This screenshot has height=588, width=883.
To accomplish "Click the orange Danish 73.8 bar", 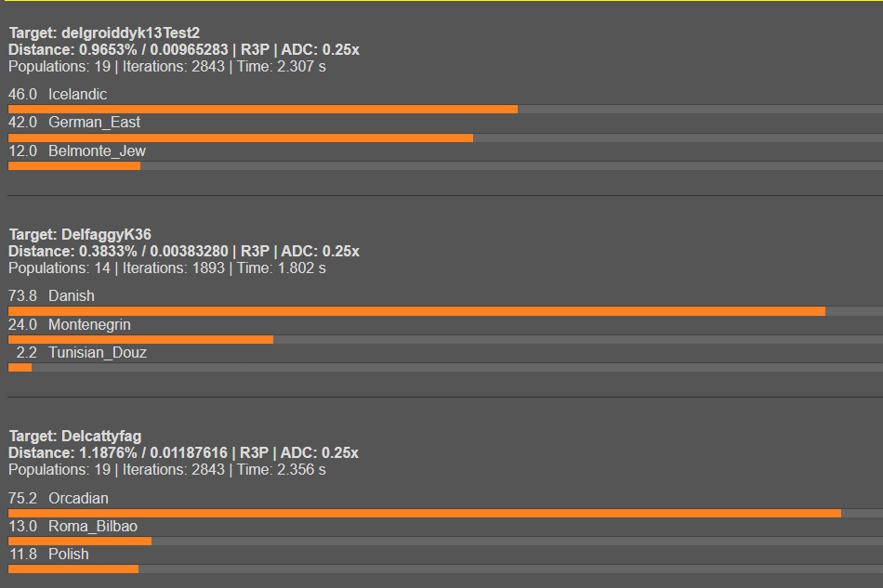I will [x=416, y=311].
